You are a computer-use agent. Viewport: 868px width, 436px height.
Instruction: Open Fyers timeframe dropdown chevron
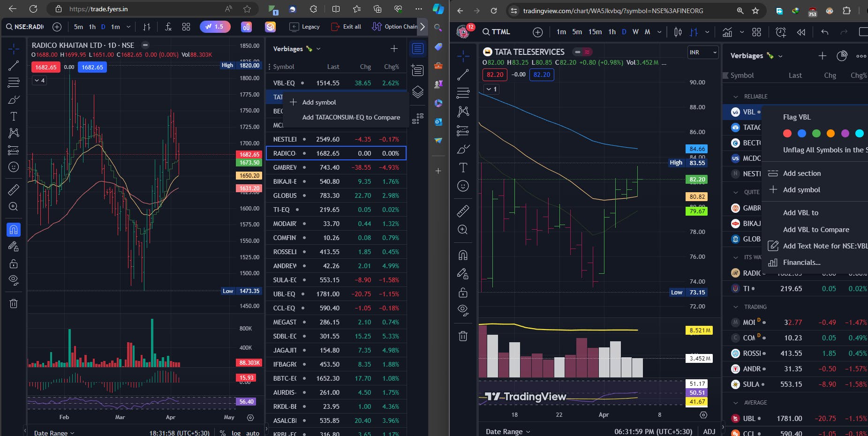(x=128, y=27)
